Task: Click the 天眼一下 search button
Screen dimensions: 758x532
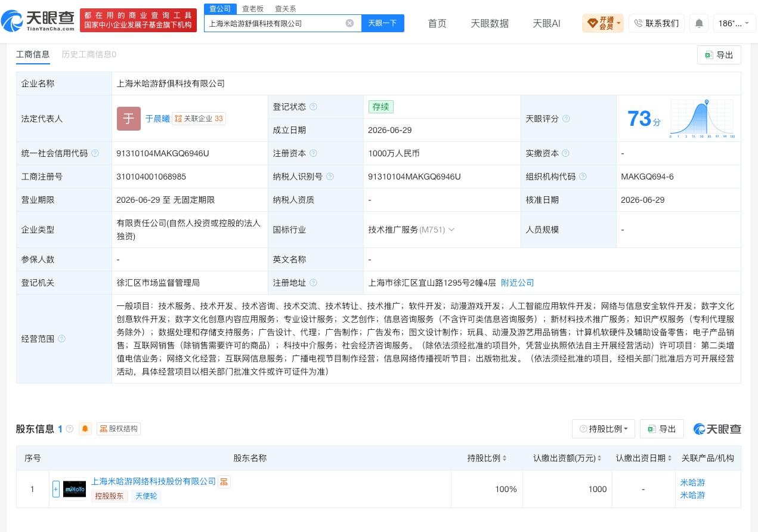Action: [383, 23]
